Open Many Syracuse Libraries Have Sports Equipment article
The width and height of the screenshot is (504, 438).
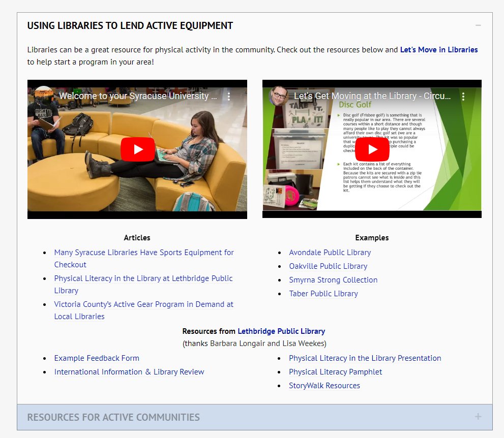144,259
